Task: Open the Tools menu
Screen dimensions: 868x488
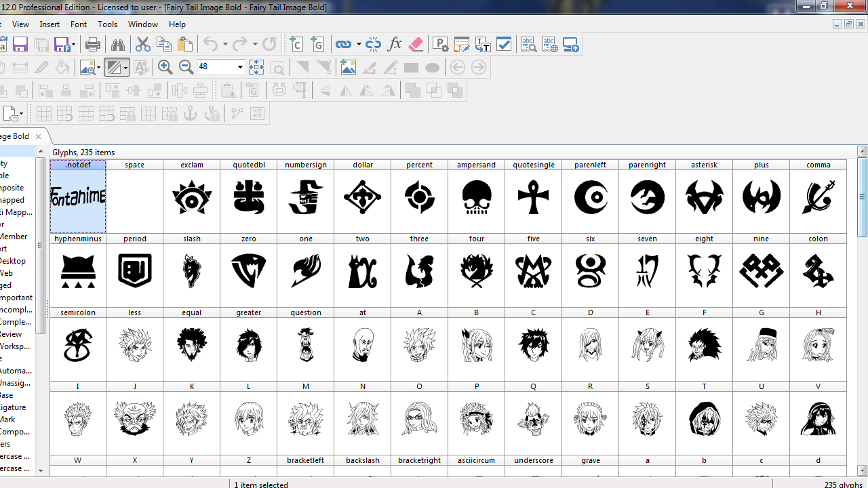Action: click(107, 24)
